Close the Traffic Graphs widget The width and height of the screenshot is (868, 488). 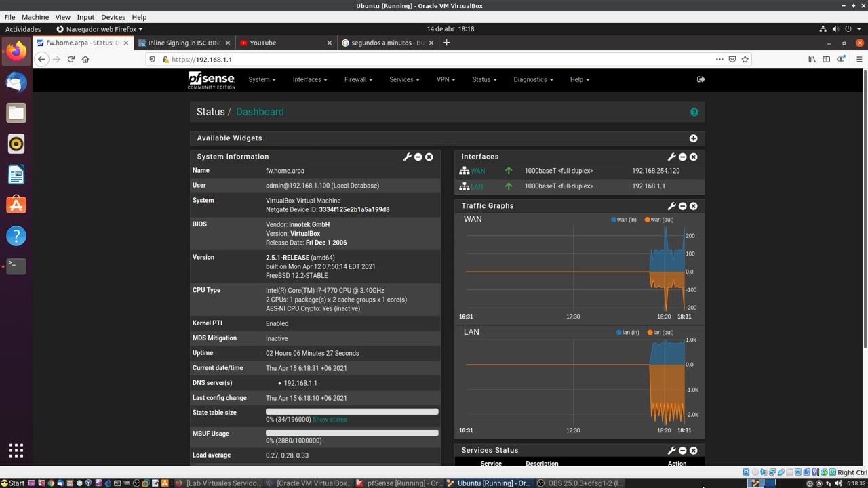click(x=694, y=206)
